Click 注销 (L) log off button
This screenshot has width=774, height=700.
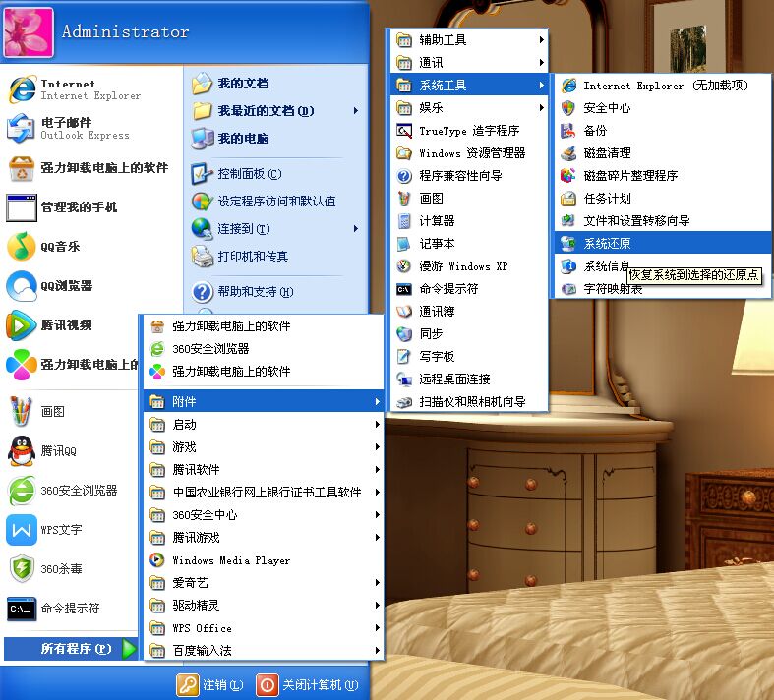click(209, 684)
